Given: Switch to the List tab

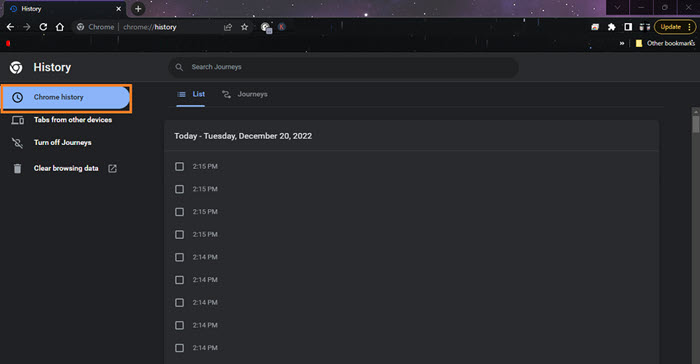Looking at the screenshot, I should [191, 94].
